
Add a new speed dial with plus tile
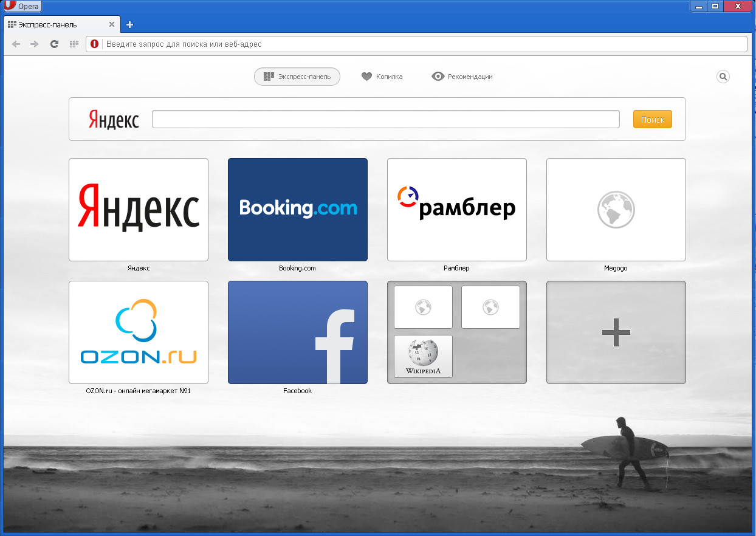[x=616, y=332]
